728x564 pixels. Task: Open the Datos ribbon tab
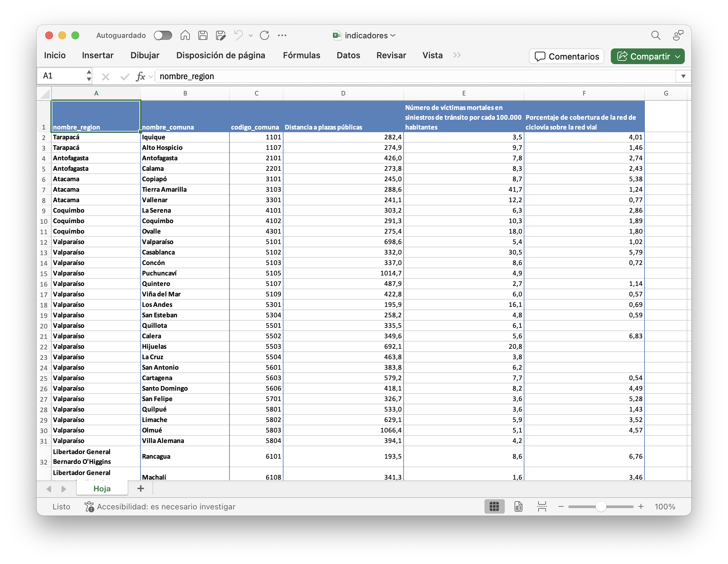(x=348, y=55)
